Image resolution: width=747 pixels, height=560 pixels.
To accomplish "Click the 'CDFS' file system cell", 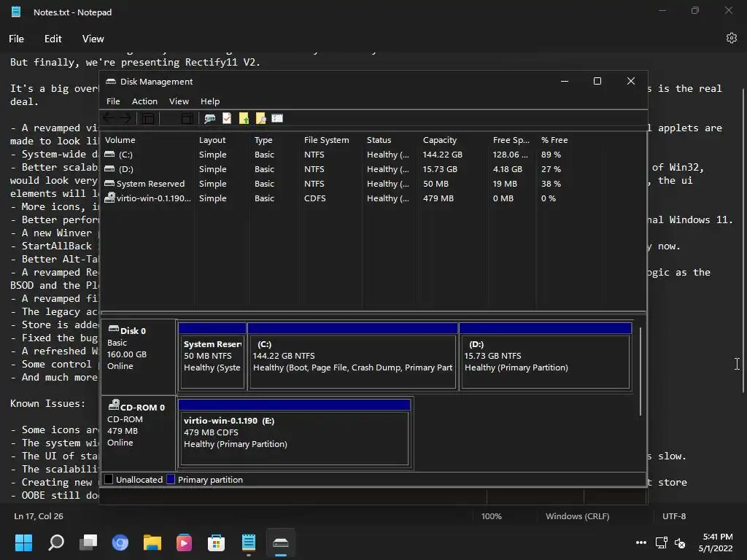I will [315, 198].
